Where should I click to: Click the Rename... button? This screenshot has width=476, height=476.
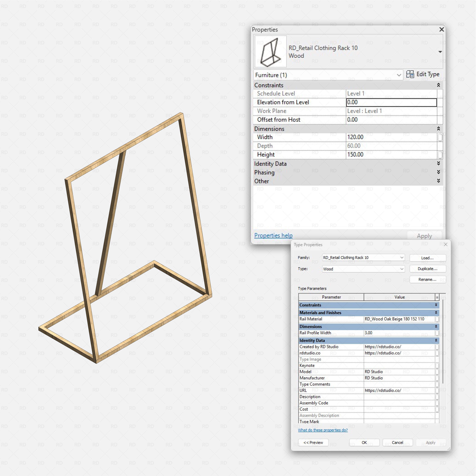(428, 280)
